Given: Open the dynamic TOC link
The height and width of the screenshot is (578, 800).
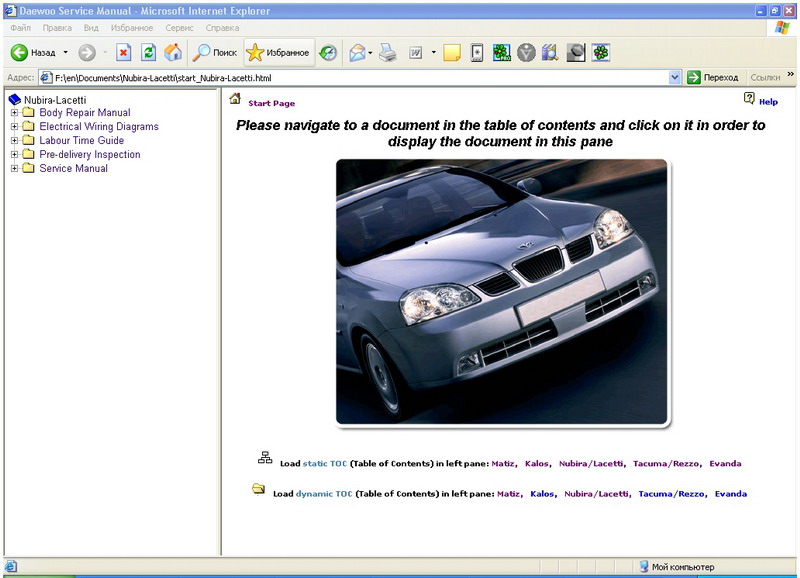Looking at the screenshot, I should tap(324, 493).
